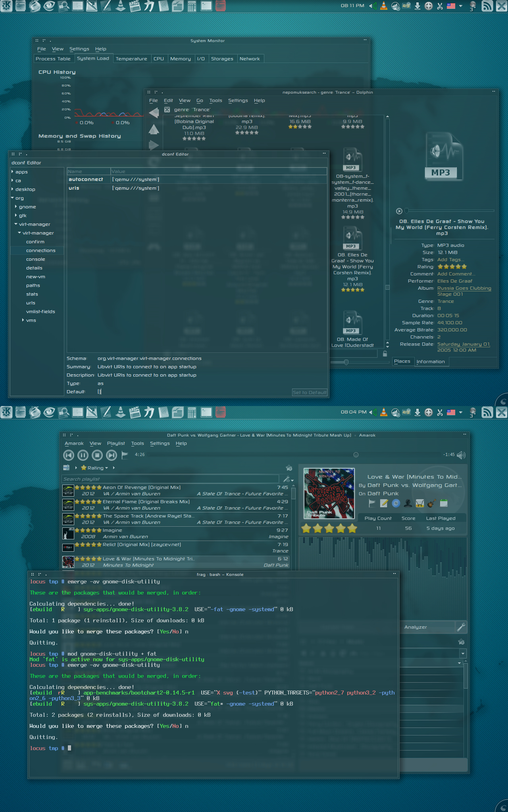
Task: Skip to the previous track in Amarok
Action: 69,455
